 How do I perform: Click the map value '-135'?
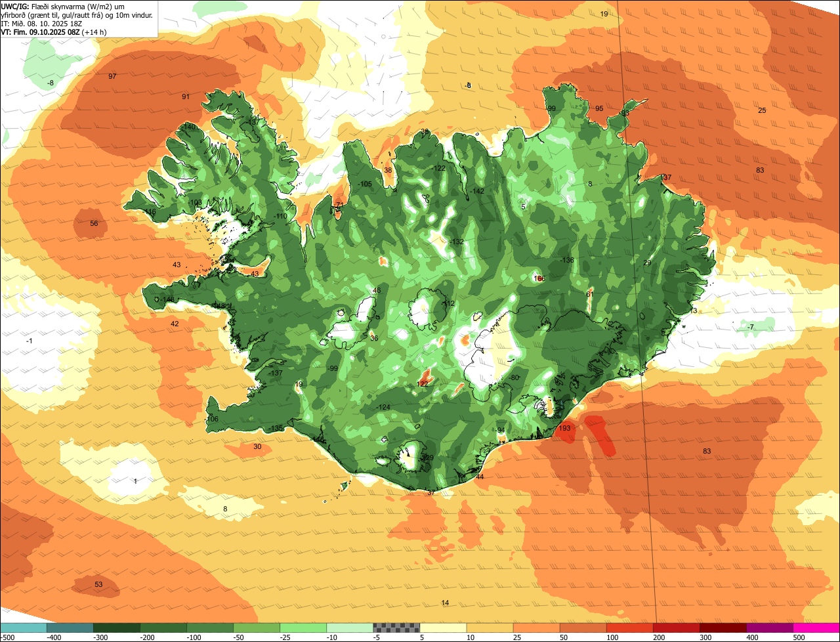click(x=276, y=428)
